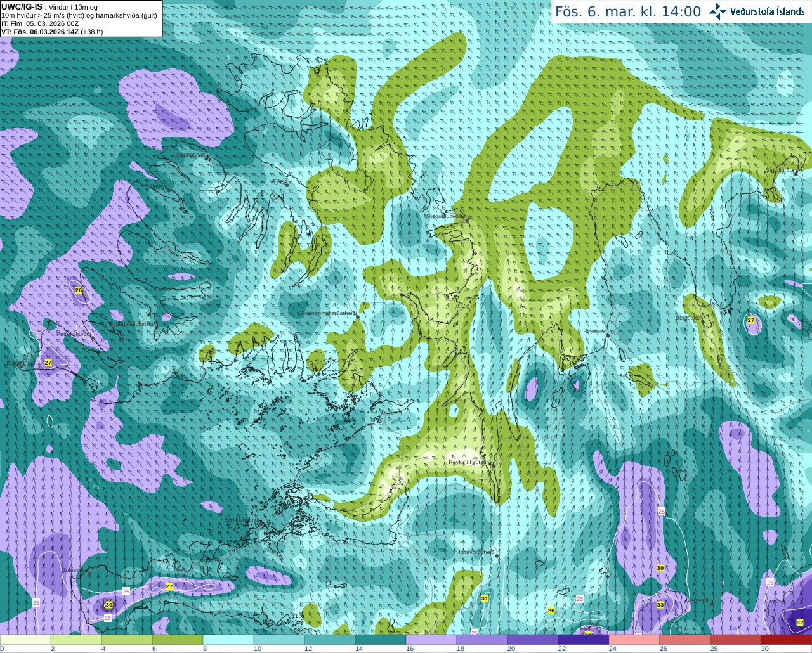The width and height of the screenshot is (812, 653).
Task: Click the yellow gust marker 27 east of Bergsstaðir
Action: (751, 320)
